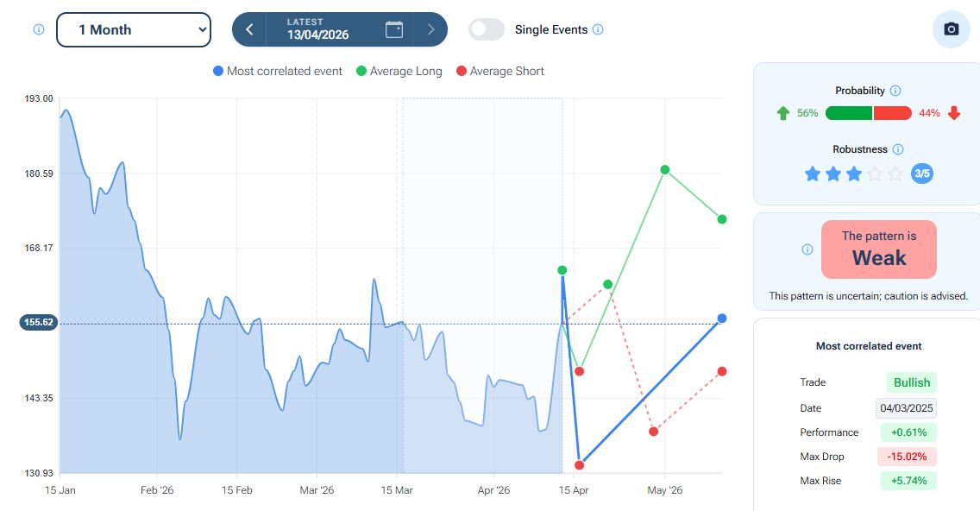Open the 1 Month period dropdown
The width and height of the screenshot is (980, 511).
[134, 29]
